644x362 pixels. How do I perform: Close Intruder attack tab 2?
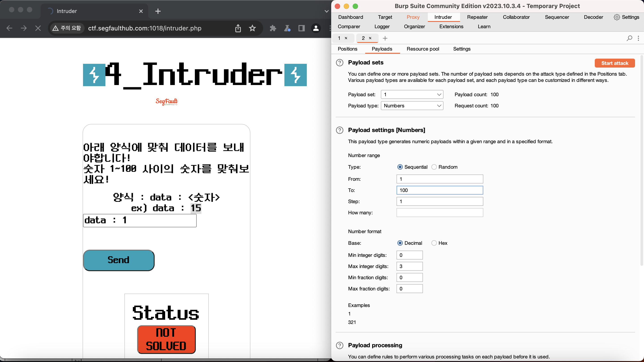coord(370,38)
